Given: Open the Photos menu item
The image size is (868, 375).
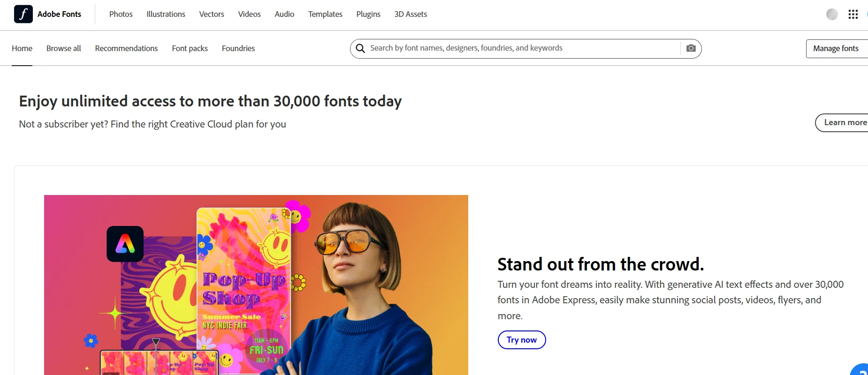Looking at the screenshot, I should (x=121, y=14).
